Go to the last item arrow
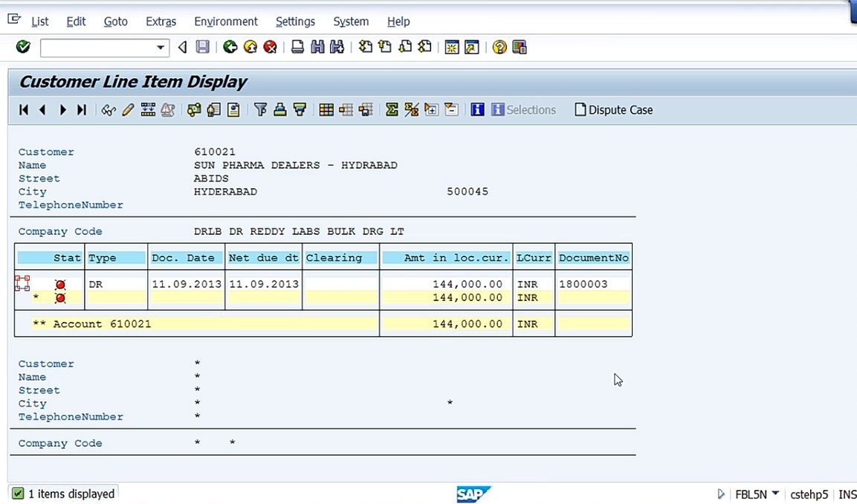 82,110
